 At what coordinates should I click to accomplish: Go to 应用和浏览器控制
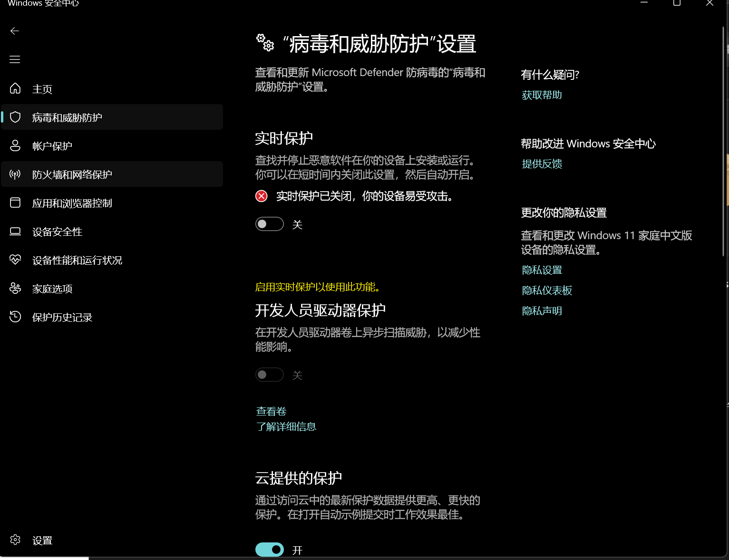[72, 203]
